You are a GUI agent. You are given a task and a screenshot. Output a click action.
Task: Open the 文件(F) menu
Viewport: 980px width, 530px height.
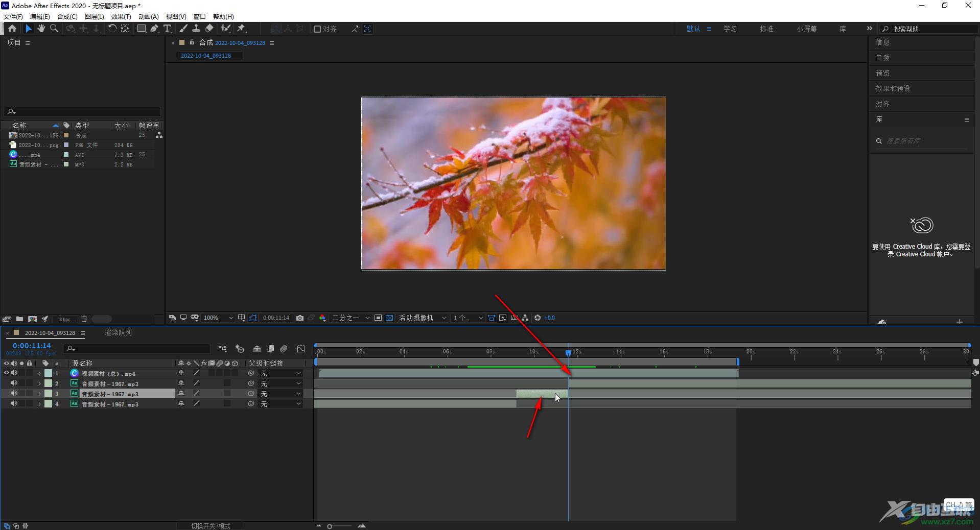(13, 17)
